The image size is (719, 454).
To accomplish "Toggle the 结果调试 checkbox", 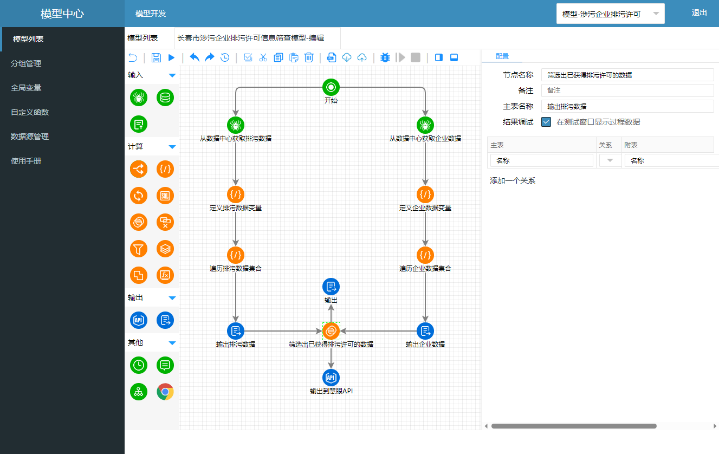I will 546,121.
